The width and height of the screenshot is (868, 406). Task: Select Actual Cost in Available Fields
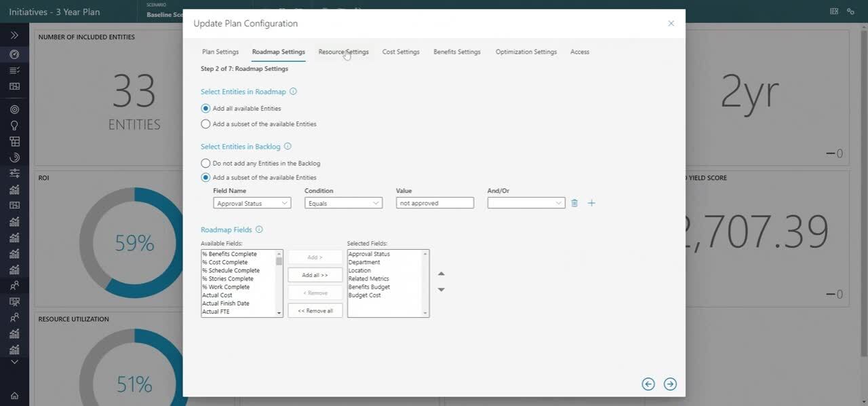pyautogui.click(x=238, y=295)
